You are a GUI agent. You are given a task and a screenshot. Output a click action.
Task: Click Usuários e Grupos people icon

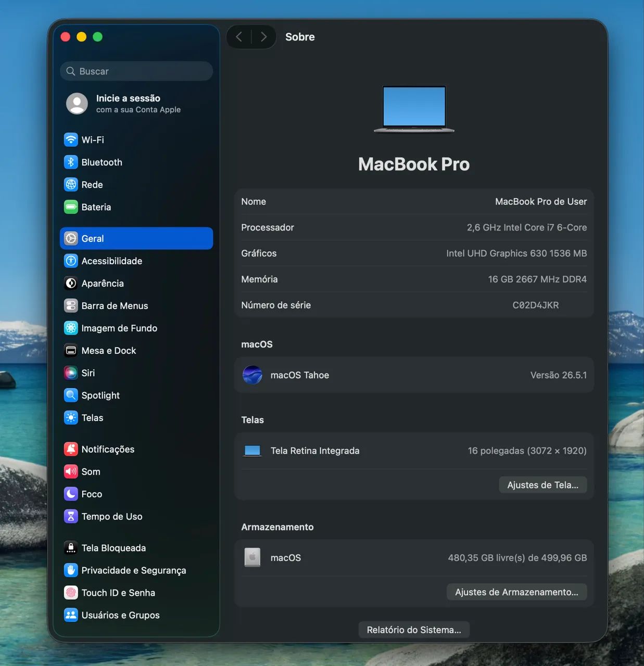click(71, 614)
